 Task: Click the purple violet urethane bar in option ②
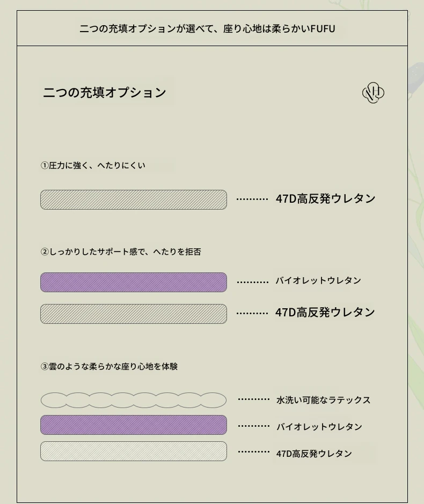point(134,282)
